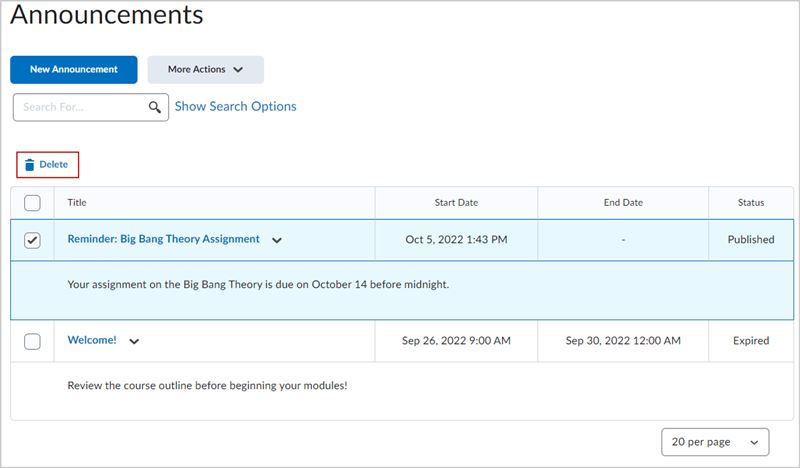Check the Welcome! announcement checkbox
800x468 pixels.
(32, 341)
